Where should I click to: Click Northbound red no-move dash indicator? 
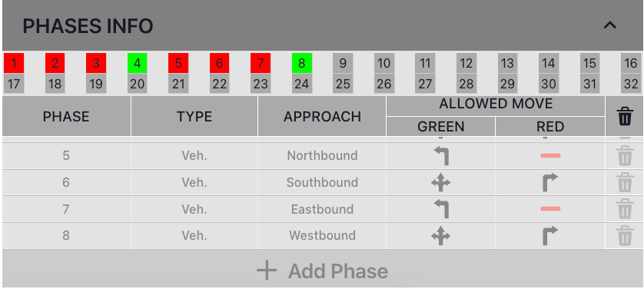(x=550, y=155)
